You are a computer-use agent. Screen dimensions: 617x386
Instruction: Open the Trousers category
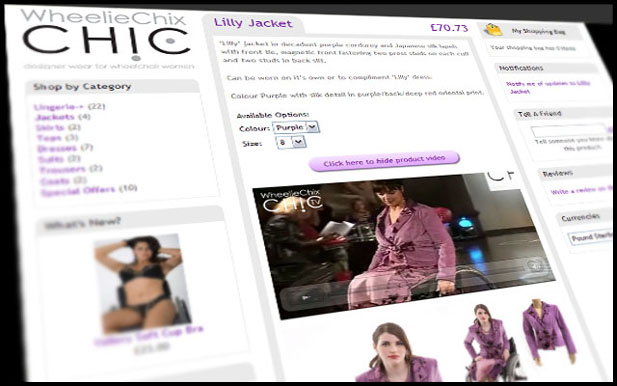click(x=62, y=170)
